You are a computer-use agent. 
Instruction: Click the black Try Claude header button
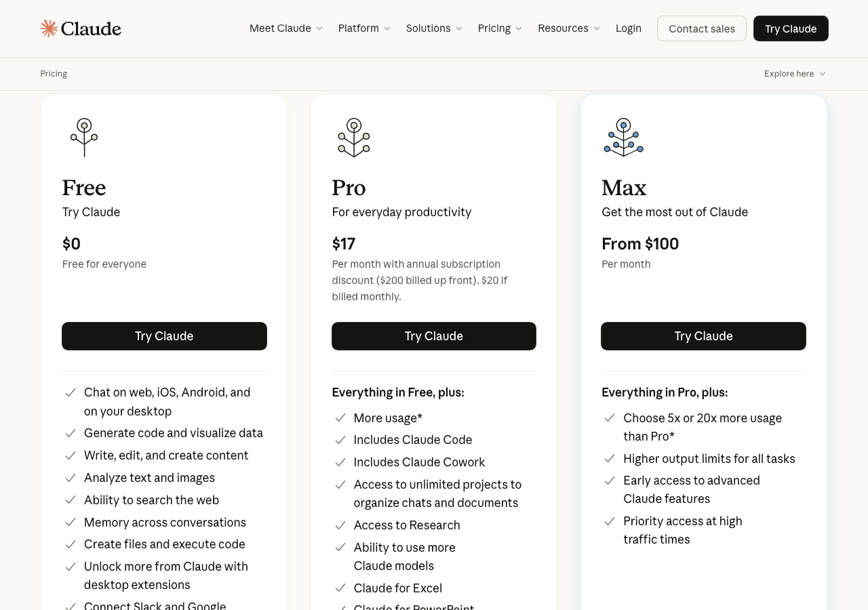coord(791,28)
